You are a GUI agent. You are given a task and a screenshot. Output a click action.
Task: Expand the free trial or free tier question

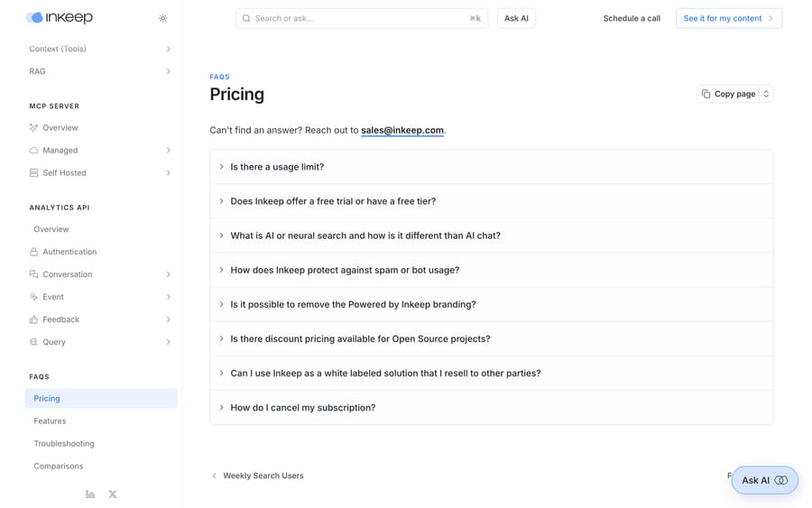click(x=492, y=201)
